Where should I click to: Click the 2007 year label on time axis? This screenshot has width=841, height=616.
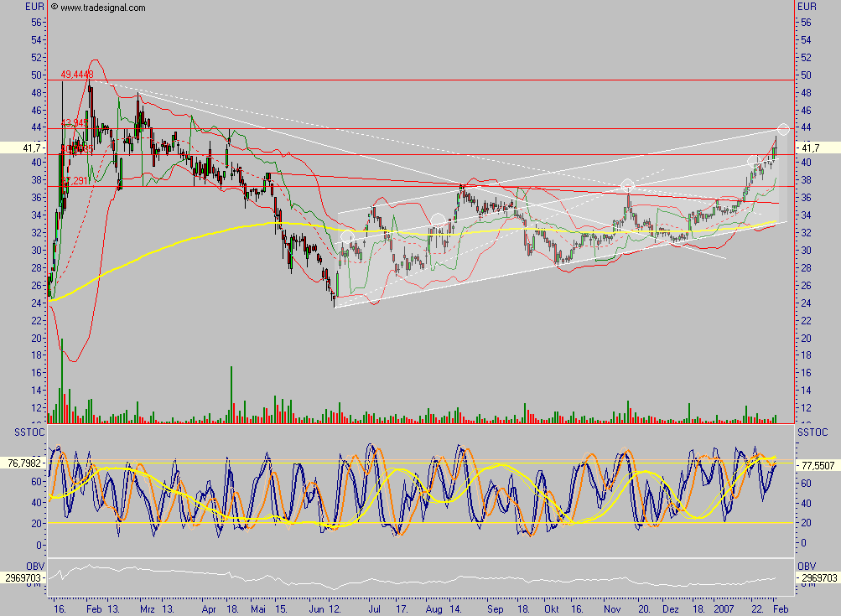[724, 609]
